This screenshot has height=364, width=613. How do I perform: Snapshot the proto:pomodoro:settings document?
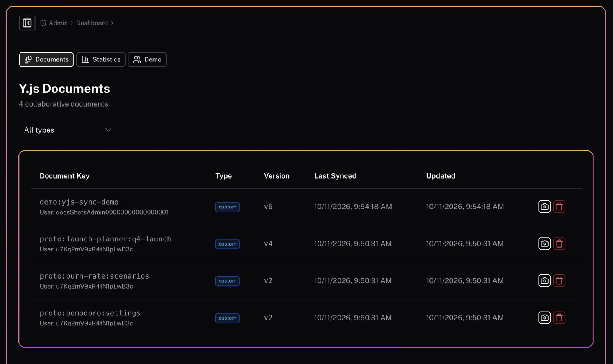click(x=544, y=318)
